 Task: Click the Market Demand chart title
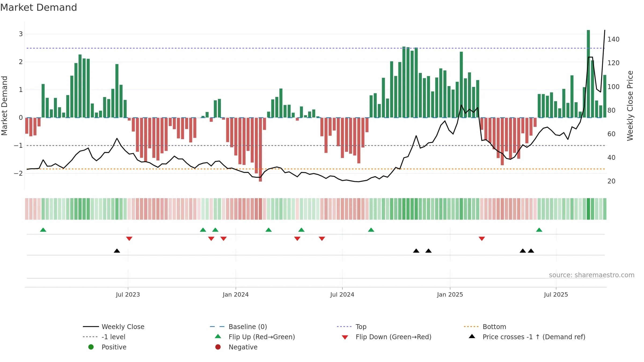(x=39, y=8)
